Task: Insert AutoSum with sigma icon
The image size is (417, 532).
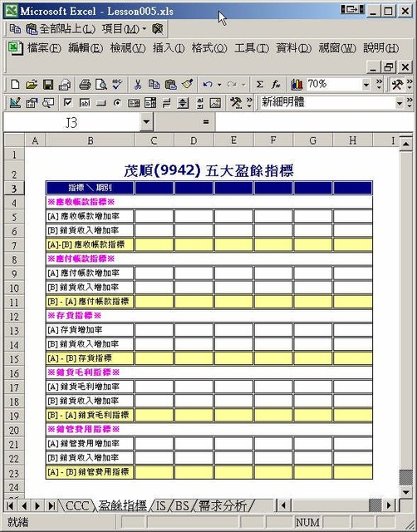Action: (260, 84)
